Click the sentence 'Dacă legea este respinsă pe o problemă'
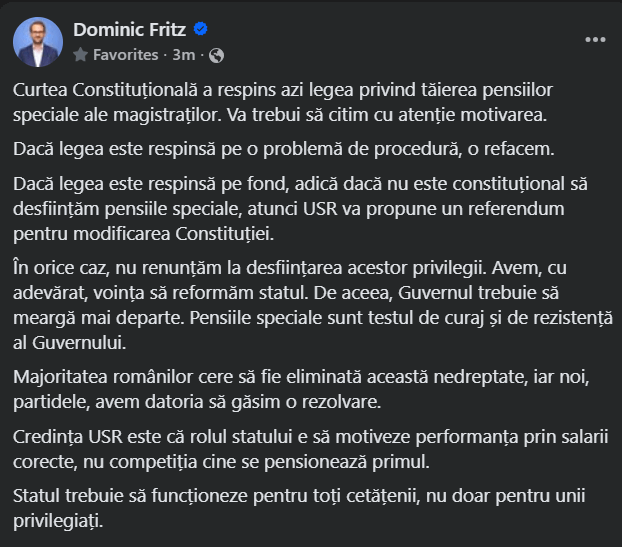This screenshot has width=622, height=547. [x=284, y=149]
